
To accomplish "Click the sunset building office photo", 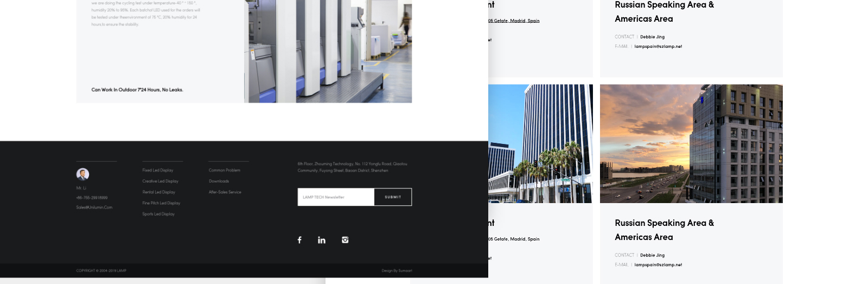I will [x=691, y=143].
